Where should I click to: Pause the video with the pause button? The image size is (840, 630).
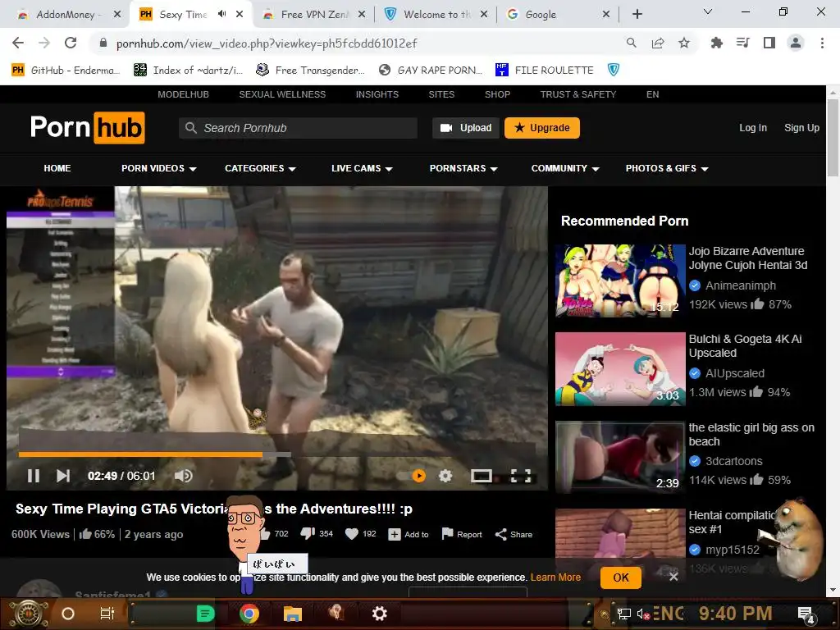click(33, 476)
